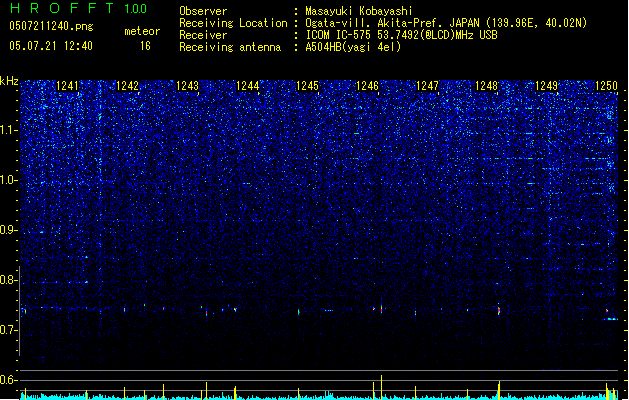Click the 1241 time marker

[67, 86]
